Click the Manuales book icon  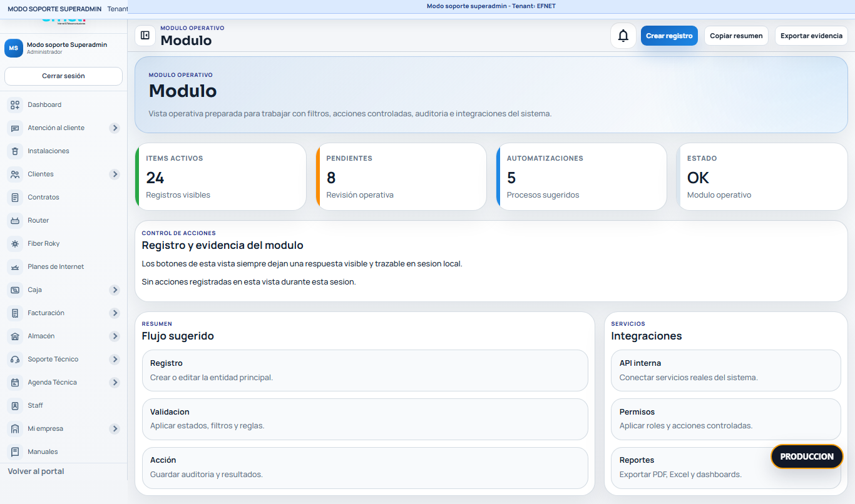pos(16,452)
